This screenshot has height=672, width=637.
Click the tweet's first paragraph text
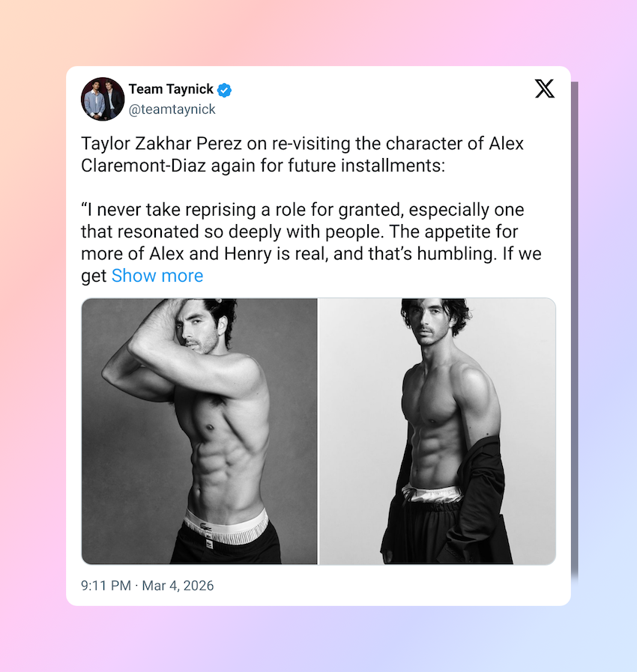(x=302, y=154)
